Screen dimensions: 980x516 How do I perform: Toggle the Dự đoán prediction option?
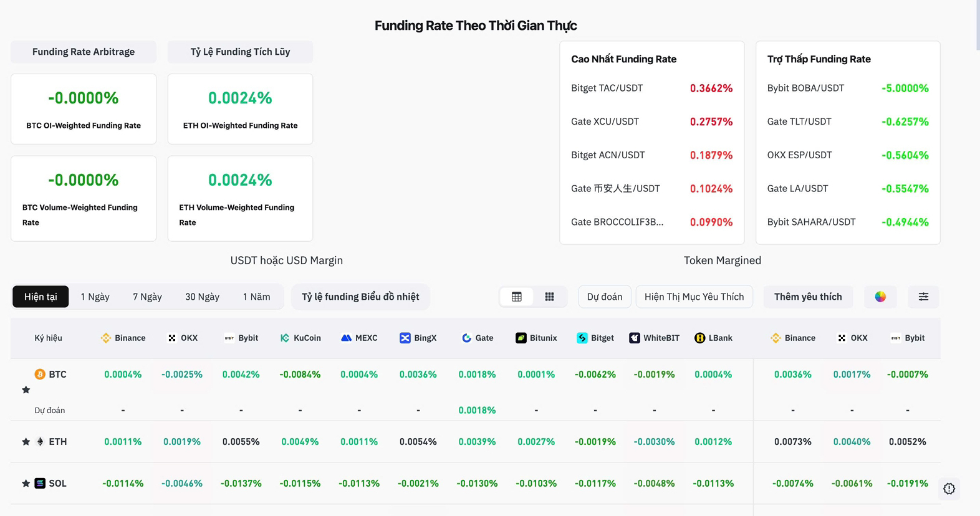point(604,297)
